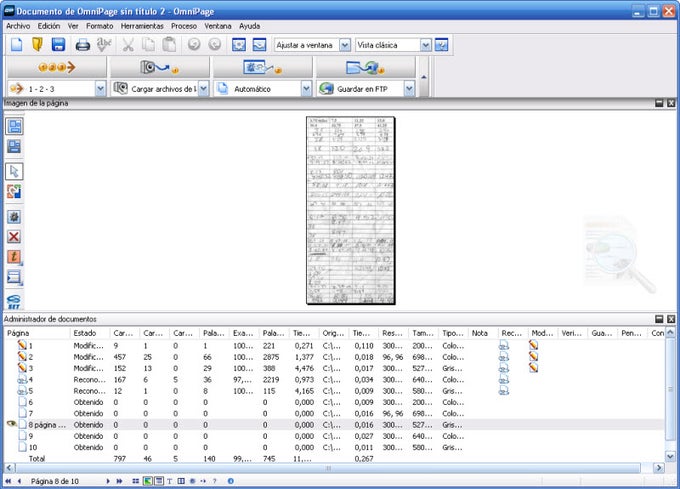Viewport: 680px width, 489px height.
Task: Open the options gear window icon
Action: [239, 45]
